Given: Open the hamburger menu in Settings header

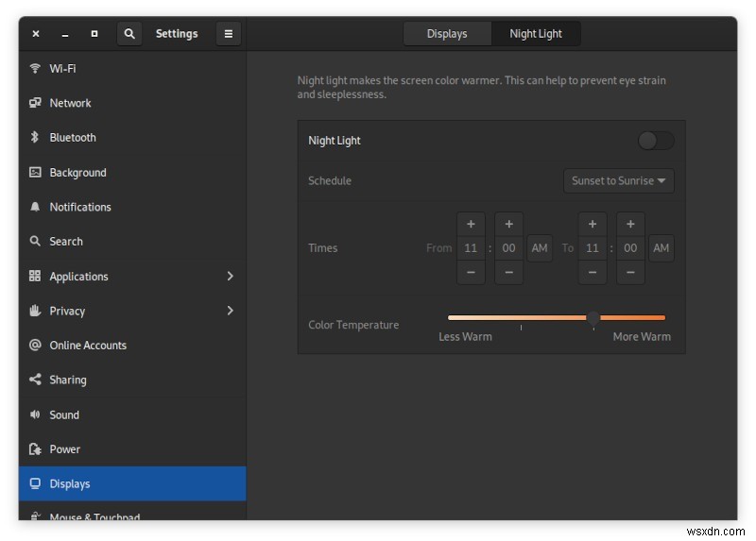Looking at the screenshot, I should (228, 34).
